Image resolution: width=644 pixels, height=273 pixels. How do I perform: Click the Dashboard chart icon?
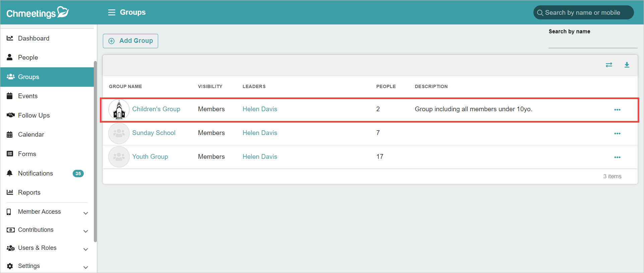coord(10,38)
